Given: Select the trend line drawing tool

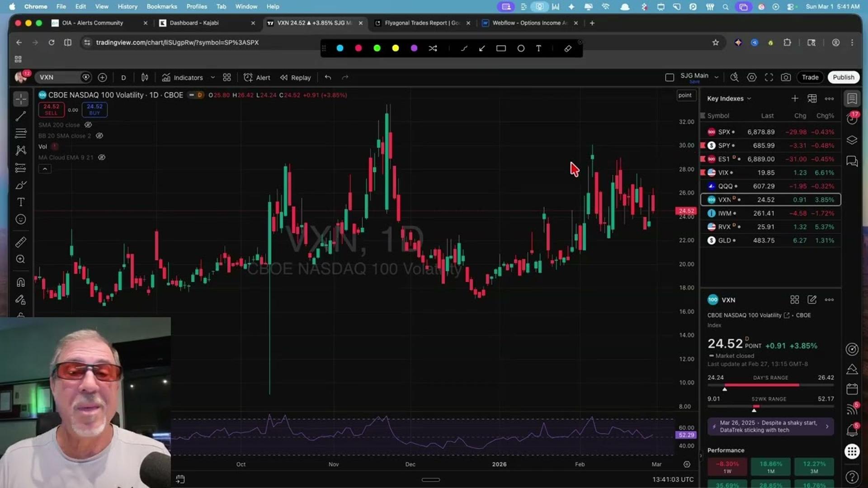Looking at the screenshot, I should [21, 116].
